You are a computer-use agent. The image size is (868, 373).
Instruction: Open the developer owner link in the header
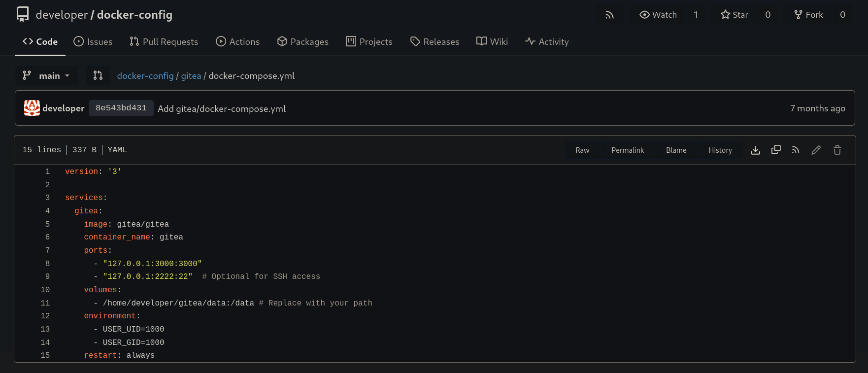62,15
